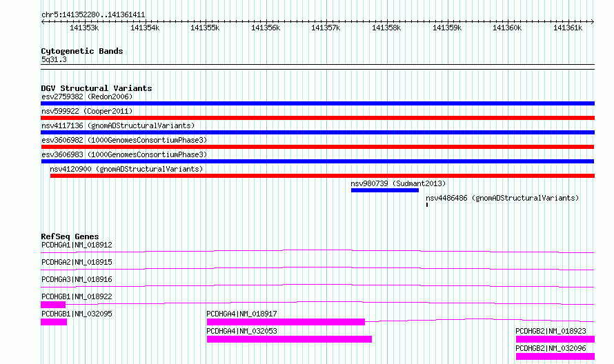This screenshot has width=614, height=364.
Task: Click the 141358k ruler tick label
Action: tap(386, 28)
